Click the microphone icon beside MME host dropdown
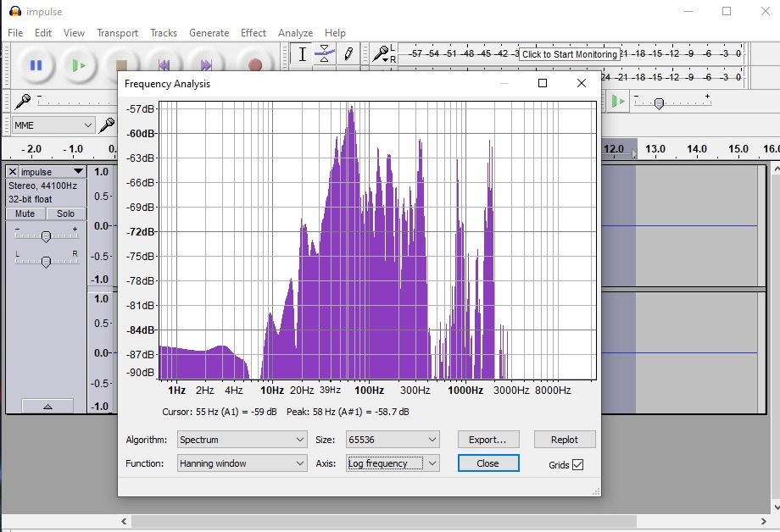The image size is (780, 532). click(x=107, y=125)
